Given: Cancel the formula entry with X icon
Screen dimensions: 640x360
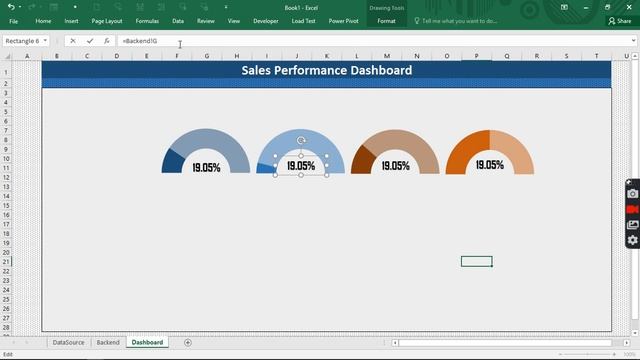Looking at the screenshot, I should pos(73,41).
